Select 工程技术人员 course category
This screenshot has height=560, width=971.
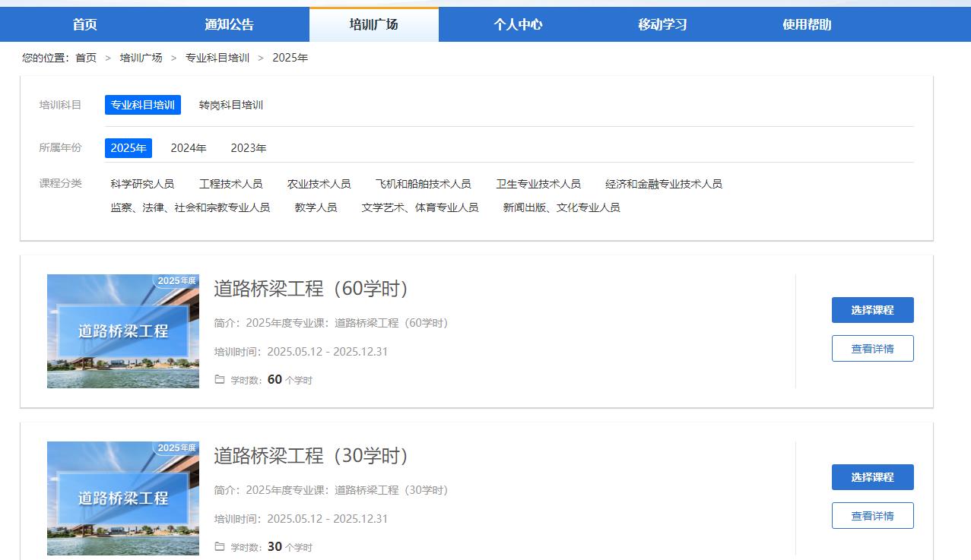point(231,184)
